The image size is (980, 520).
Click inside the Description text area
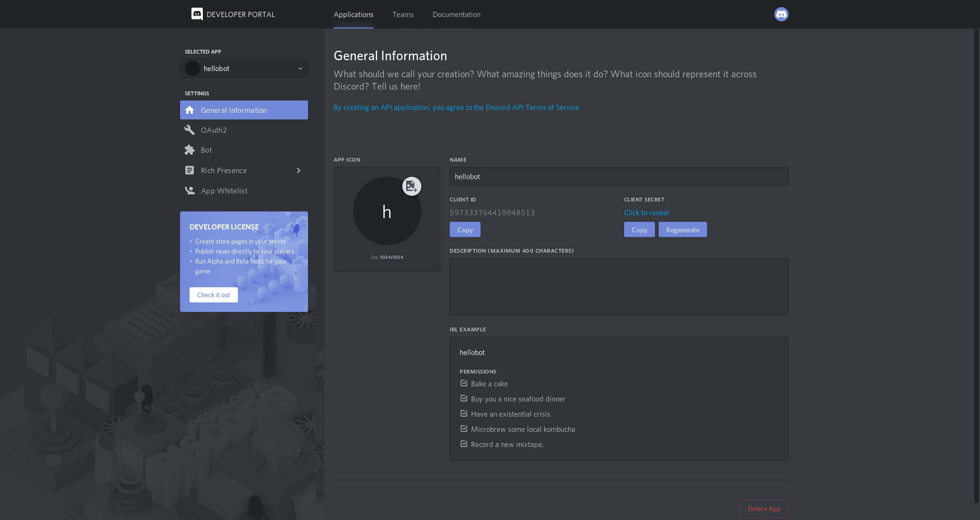coord(618,286)
